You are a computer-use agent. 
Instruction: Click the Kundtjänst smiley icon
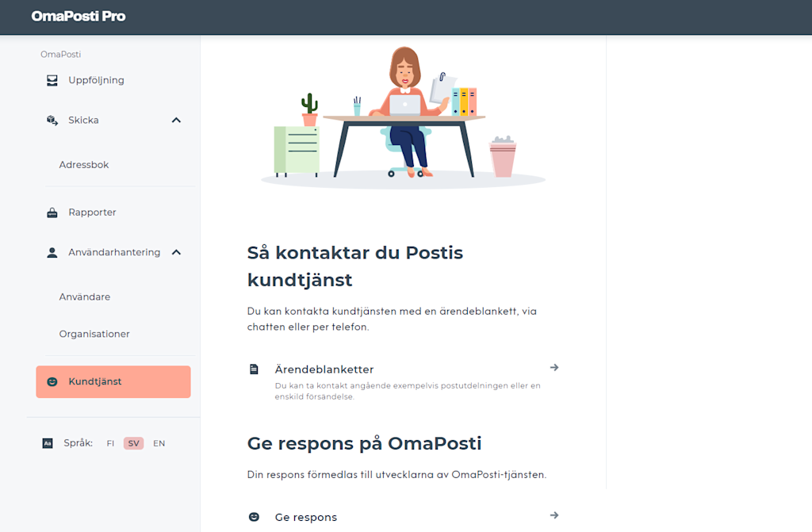pos(52,382)
